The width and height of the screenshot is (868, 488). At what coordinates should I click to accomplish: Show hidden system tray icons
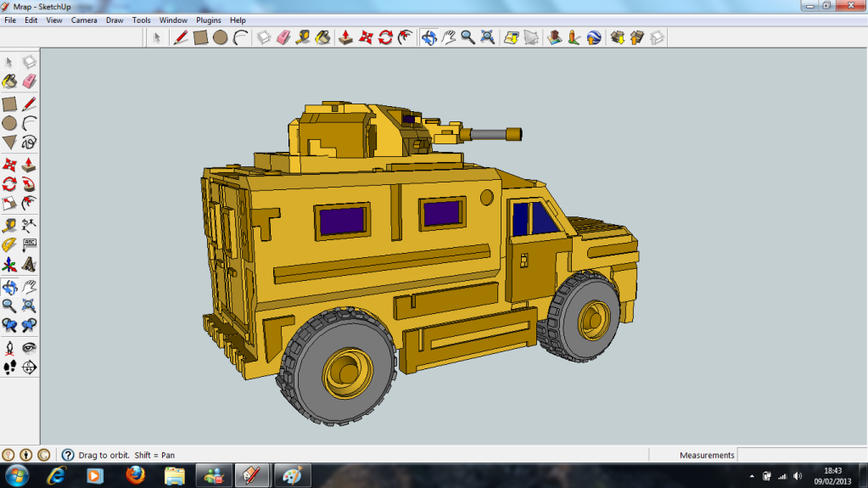[x=752, y=476]
